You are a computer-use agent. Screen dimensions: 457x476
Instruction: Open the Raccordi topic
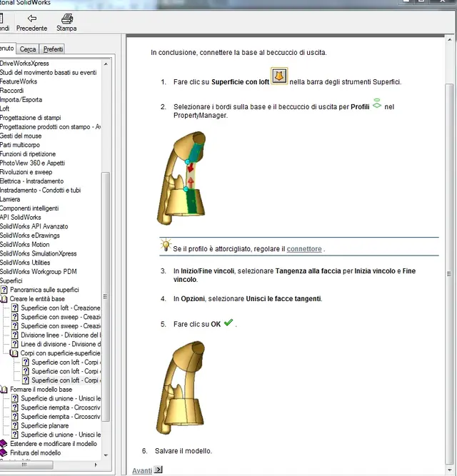click(x=11, y=91)
